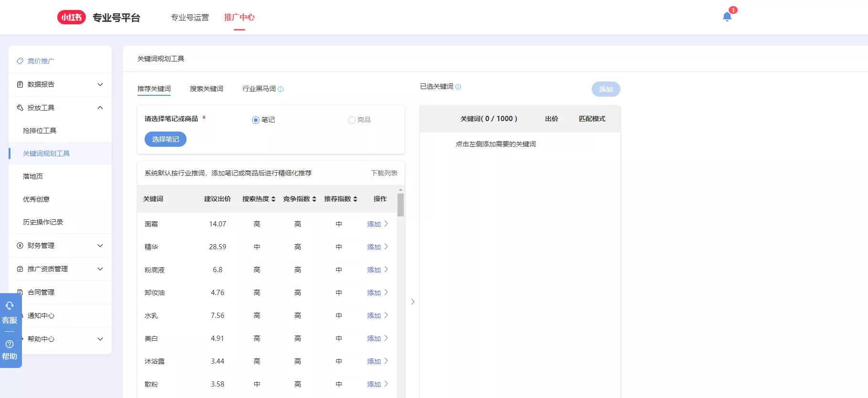Screen dimensions: 868x398
Task: Switch to 专业号运营 top tab
Action: point(190,17)
